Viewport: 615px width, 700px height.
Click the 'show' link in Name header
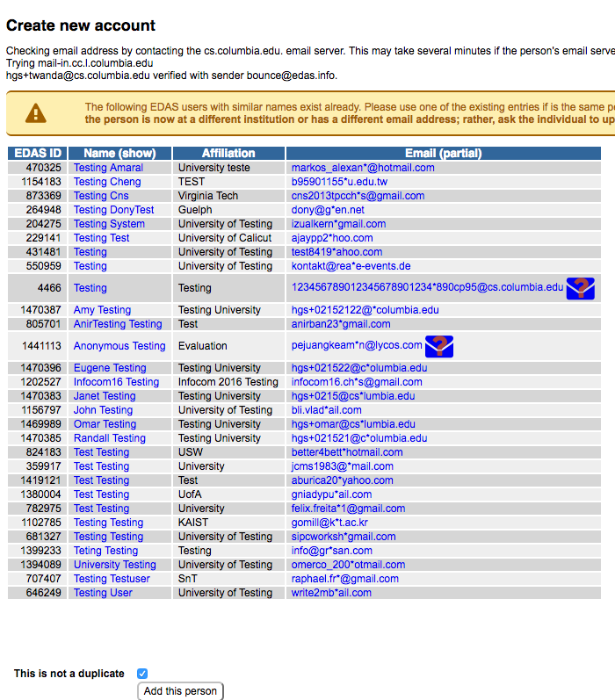pos(137,154)
